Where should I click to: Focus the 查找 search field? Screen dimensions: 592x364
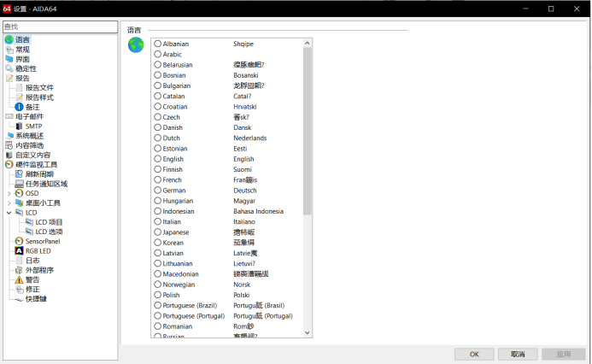point(58,26)
